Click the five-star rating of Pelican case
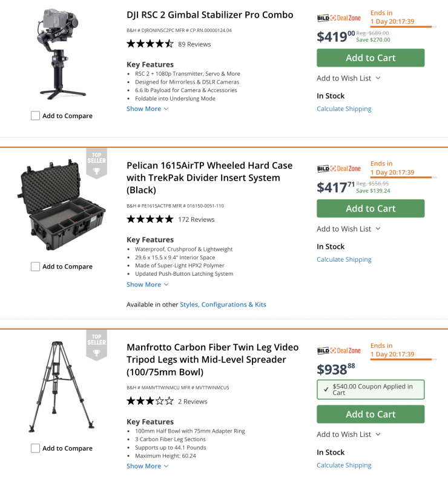 point(150,219)
